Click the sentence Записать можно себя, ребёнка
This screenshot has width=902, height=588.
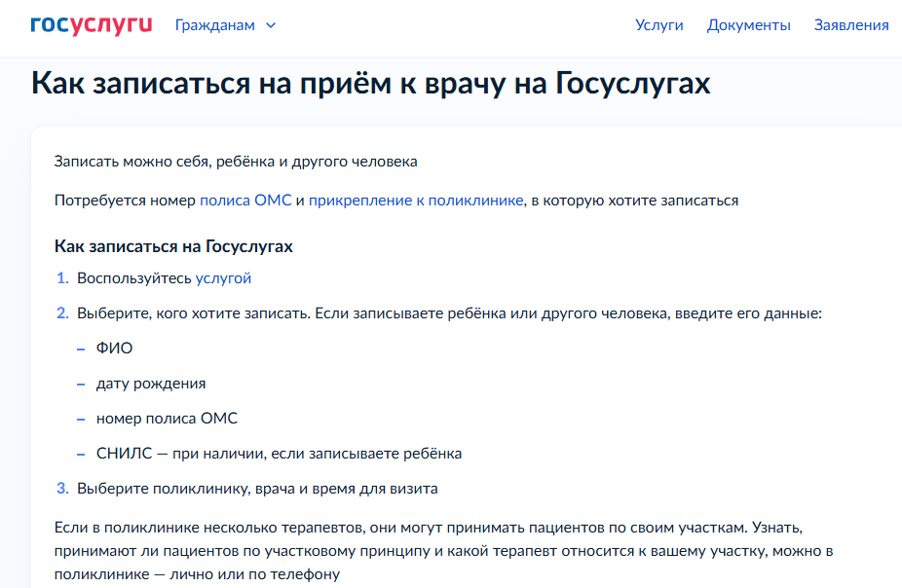coord(236,162)
